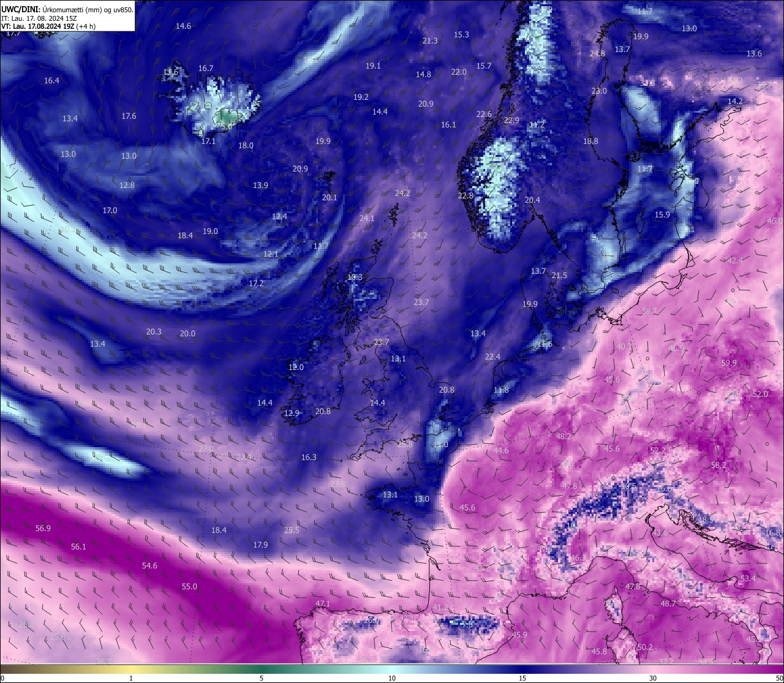Click the 58.2 value label
This screenshot has width=784, height=683.
pyautogui.click(x=718, y=466)
